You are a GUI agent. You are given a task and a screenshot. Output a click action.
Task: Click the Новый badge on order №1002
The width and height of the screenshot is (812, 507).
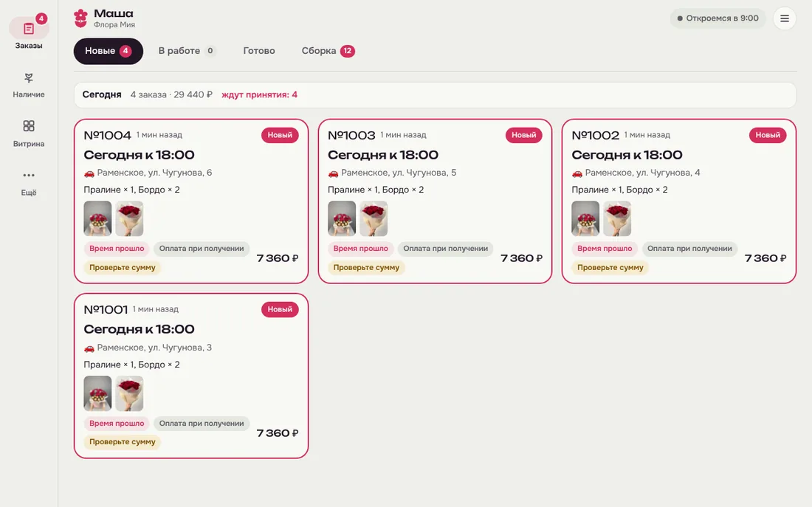[x=768, y=135]
